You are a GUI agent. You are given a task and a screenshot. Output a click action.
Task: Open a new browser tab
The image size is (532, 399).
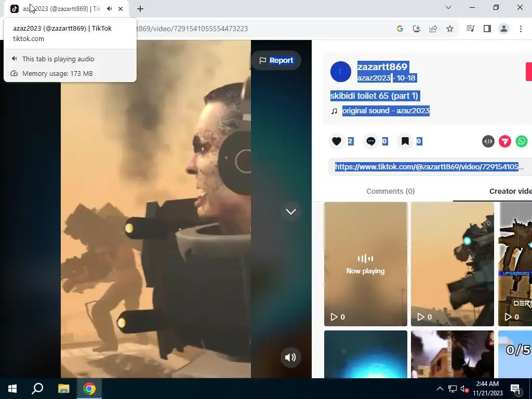(140, 9)
